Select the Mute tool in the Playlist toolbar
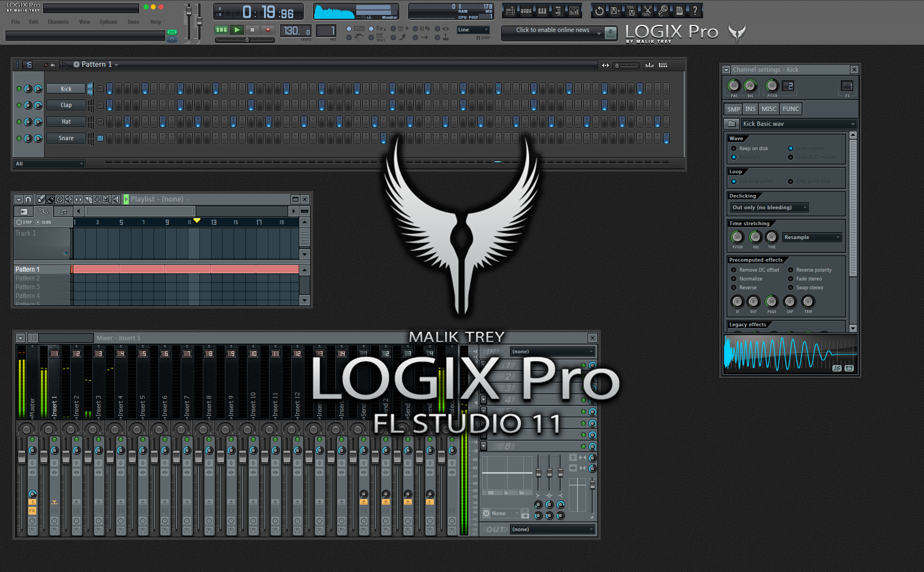 pyautogui.click(x=69, y=199)
